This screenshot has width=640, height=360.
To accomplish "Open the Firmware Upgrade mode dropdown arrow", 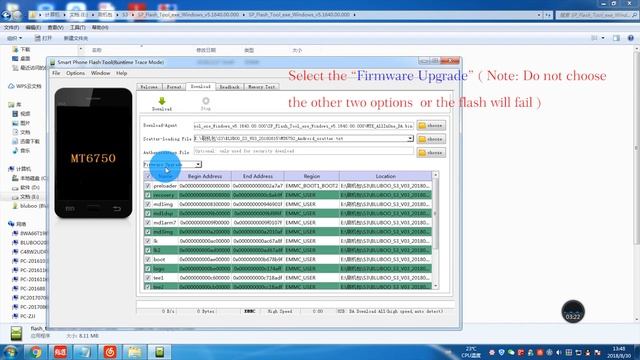I will click(x=198, y=164).
